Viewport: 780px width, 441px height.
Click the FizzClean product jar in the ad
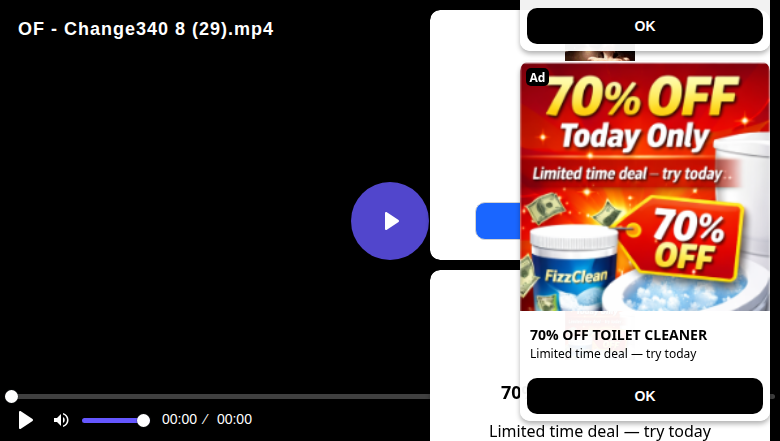coord(572,268)
